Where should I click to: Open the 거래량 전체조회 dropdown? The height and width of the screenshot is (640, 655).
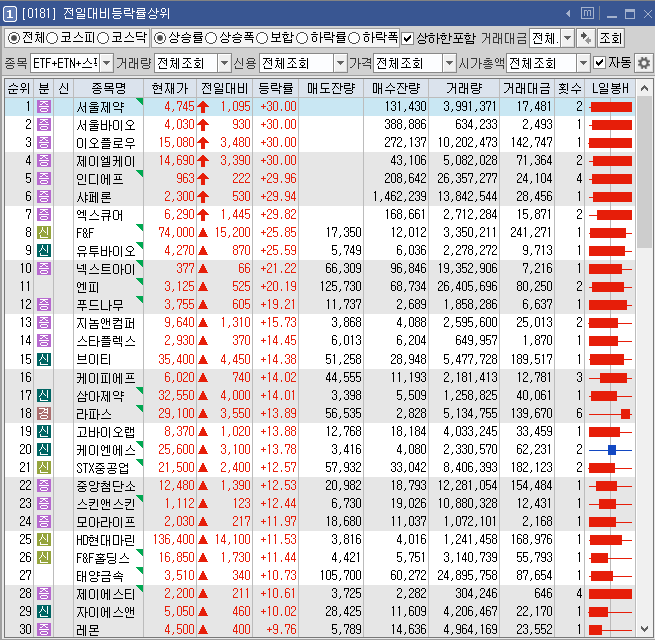[224, 63]
